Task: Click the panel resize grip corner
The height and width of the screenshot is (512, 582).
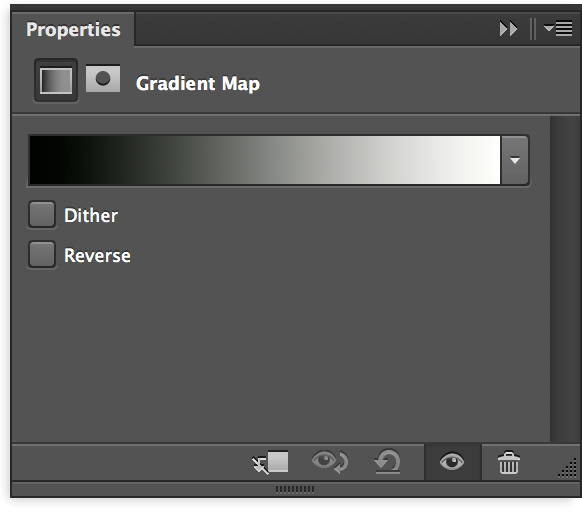Action: tap(568, 468)
